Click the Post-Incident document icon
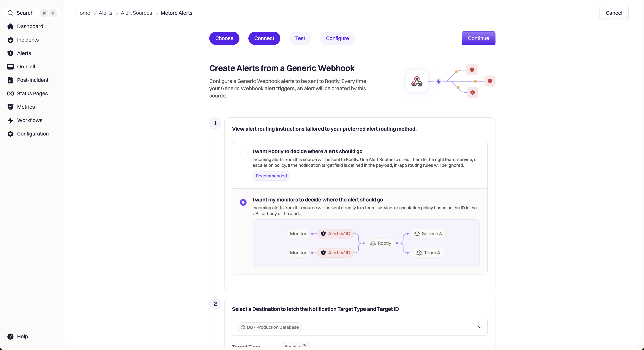 10,80
